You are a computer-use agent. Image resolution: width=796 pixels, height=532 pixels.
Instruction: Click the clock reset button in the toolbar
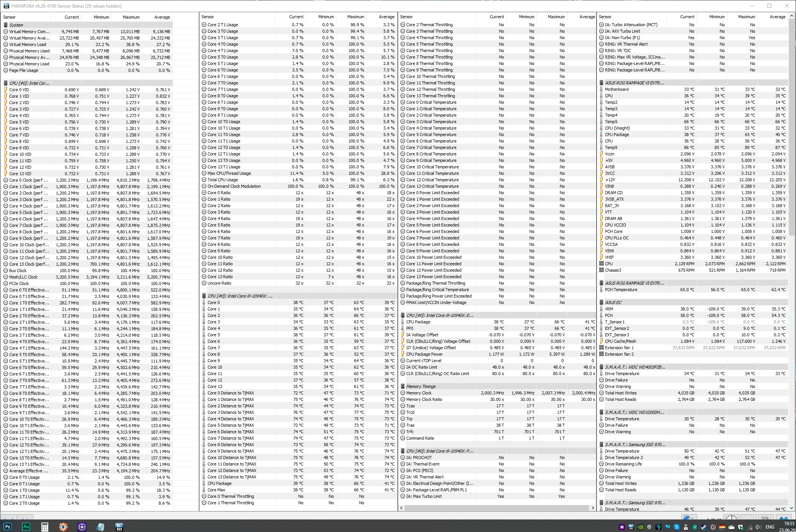click(731, 518)
